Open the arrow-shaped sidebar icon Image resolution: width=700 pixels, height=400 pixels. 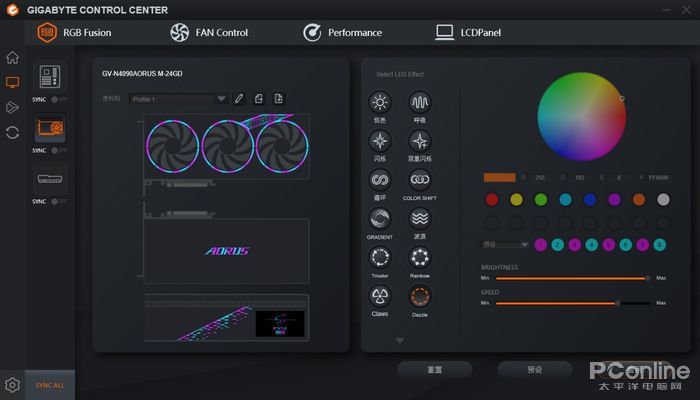pos(12,107)
